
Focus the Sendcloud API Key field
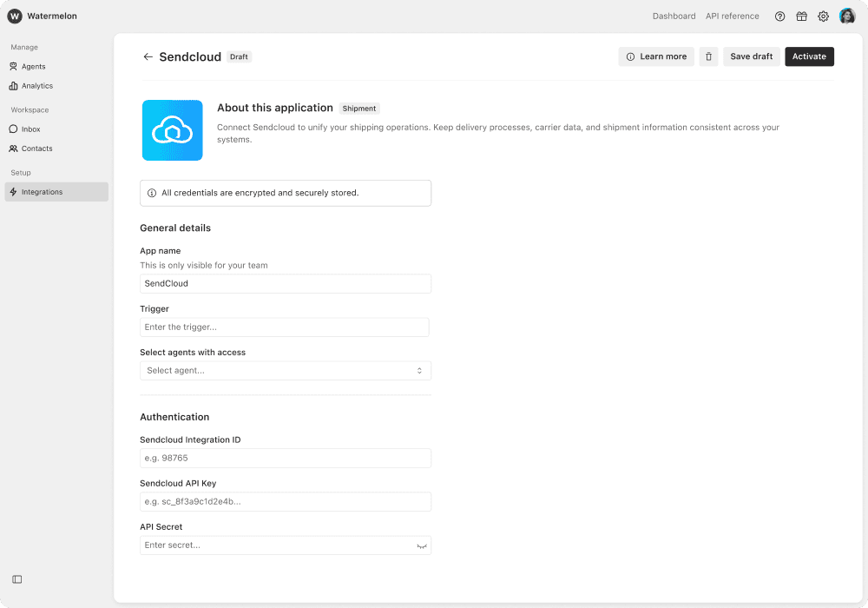point(286,502)
